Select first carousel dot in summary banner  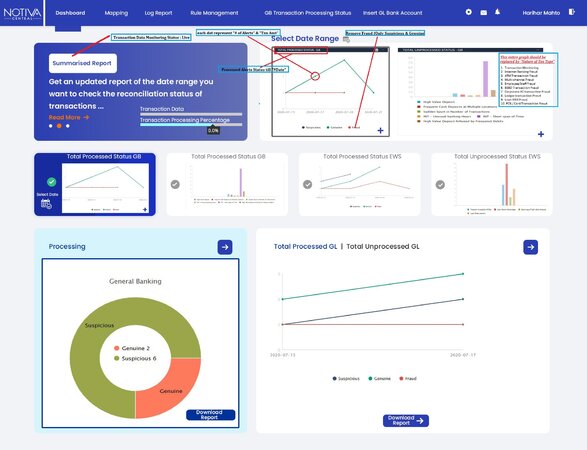51,126
